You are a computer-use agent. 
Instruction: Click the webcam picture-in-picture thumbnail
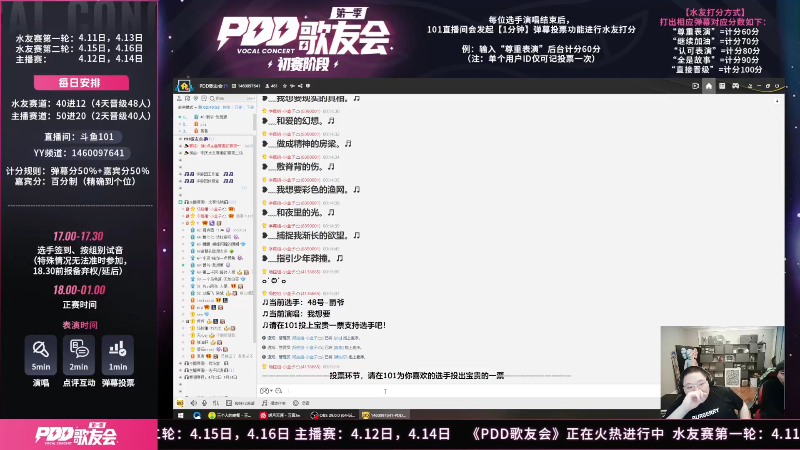point(722,372)
